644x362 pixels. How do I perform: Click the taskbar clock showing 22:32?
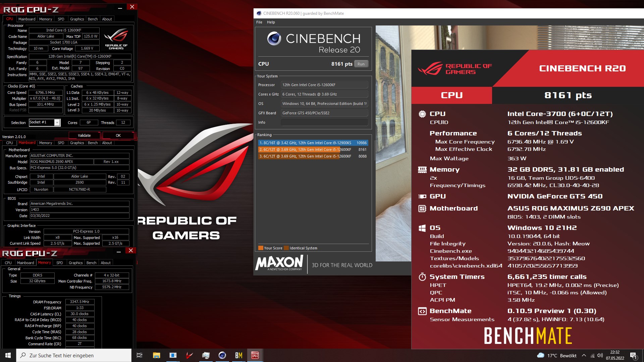point(615,355)
